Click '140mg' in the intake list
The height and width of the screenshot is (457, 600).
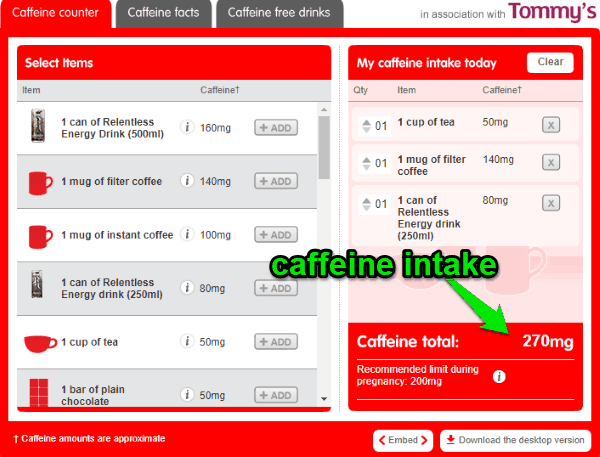pos(498,159)
